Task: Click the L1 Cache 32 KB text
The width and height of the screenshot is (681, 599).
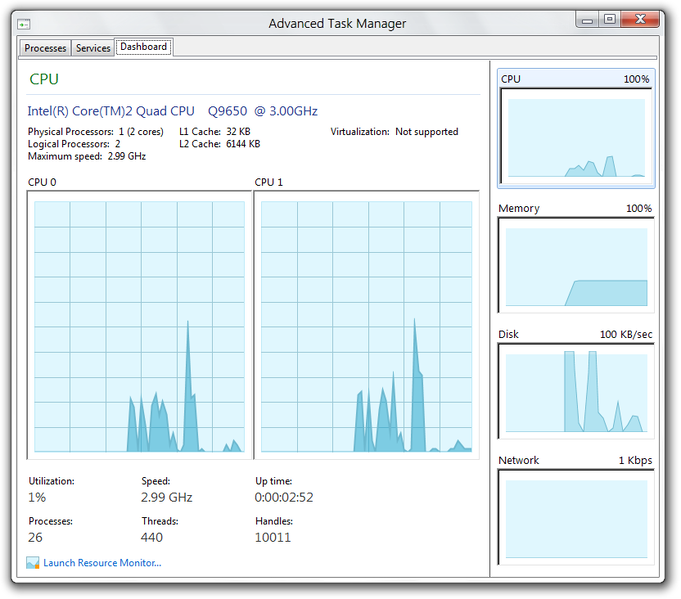Action: 215,132
